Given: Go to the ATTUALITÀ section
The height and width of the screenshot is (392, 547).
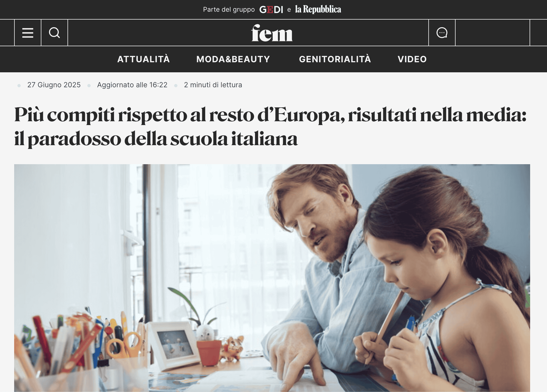Looking at the screenshot, I should (143, 59).
